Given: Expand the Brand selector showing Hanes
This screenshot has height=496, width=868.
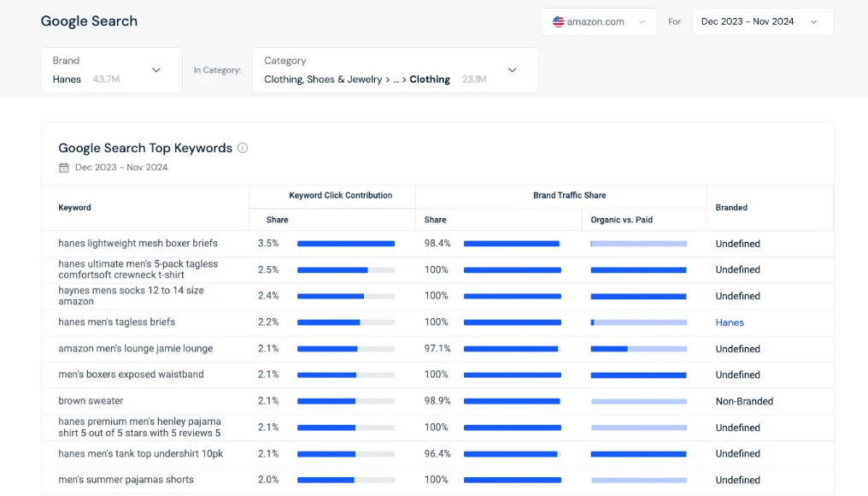Looking at the screenshot, I should pos(111,70).
